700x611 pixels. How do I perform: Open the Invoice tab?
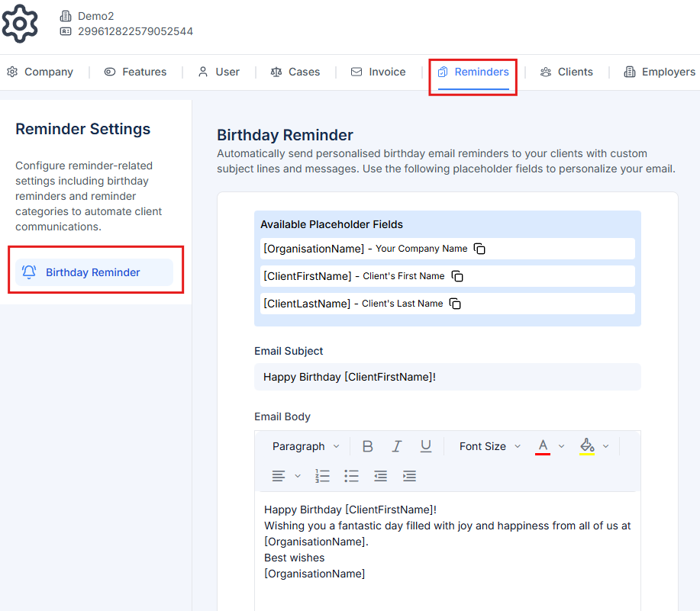point(378,72)
